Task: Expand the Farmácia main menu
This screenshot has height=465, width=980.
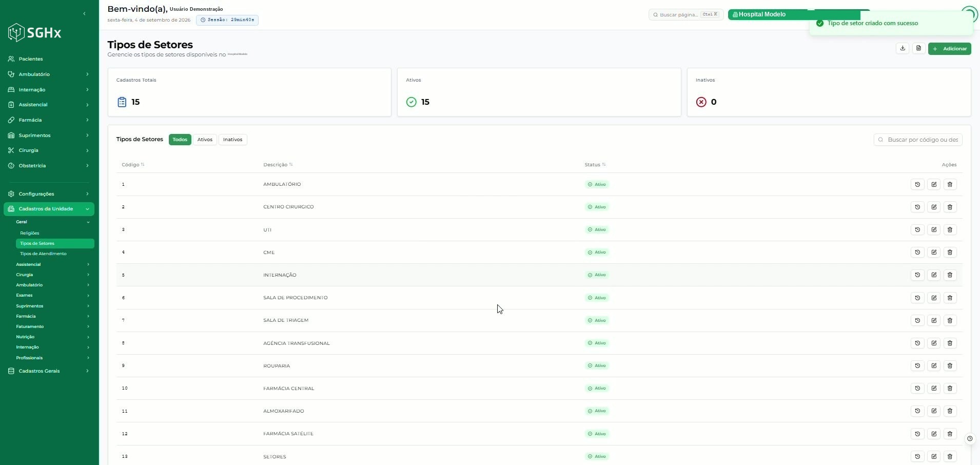Action: 49,120
